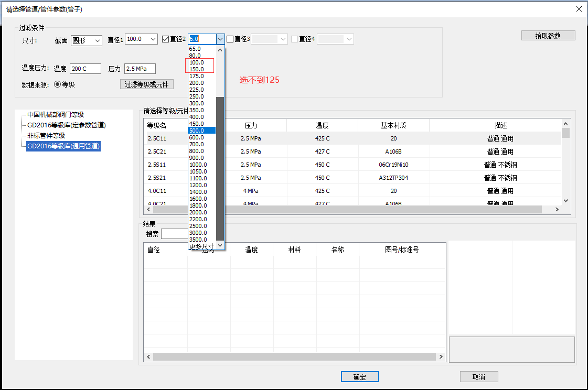Confirm with the 确定 button
The width and height of the screenshot is (588, 390).
[x=360, y=377]
